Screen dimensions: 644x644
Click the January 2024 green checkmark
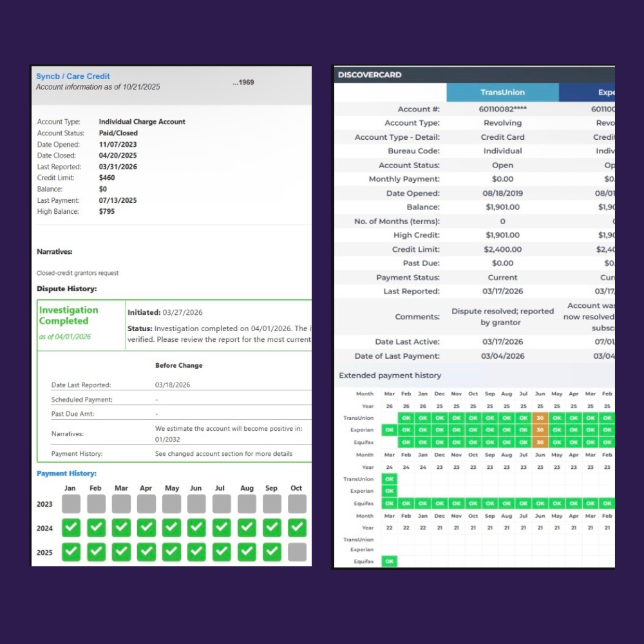click(x=71, y=528)
